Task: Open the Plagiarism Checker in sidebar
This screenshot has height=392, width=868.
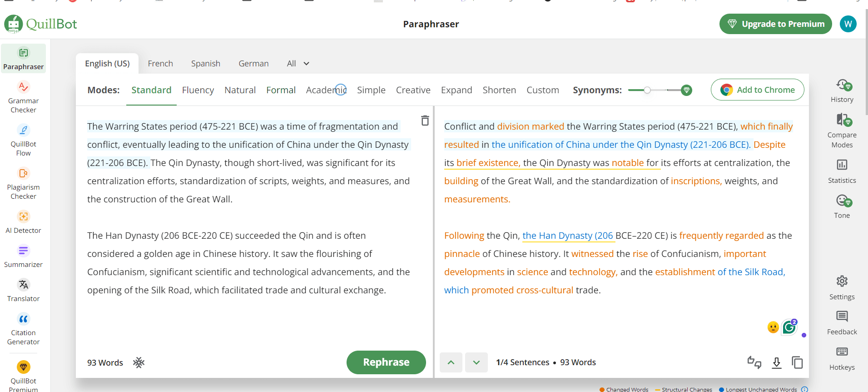Action: (x=23, y=184)
